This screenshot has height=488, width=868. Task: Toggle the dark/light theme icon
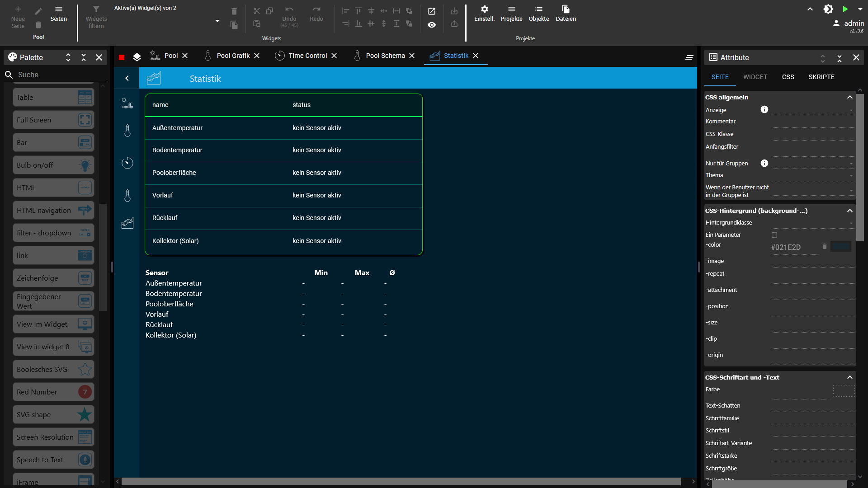pos(828,9)
